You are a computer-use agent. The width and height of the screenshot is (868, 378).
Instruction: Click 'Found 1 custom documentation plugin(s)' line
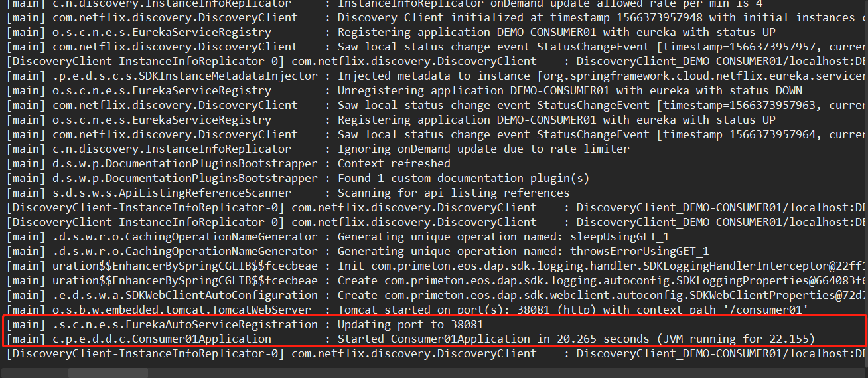[463, 178]
